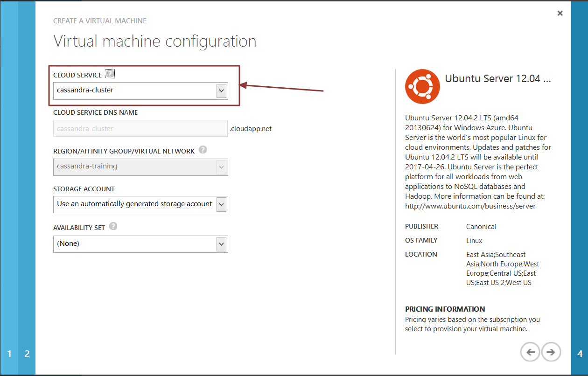Jump to wizard step 2

(x=27, y=354)
